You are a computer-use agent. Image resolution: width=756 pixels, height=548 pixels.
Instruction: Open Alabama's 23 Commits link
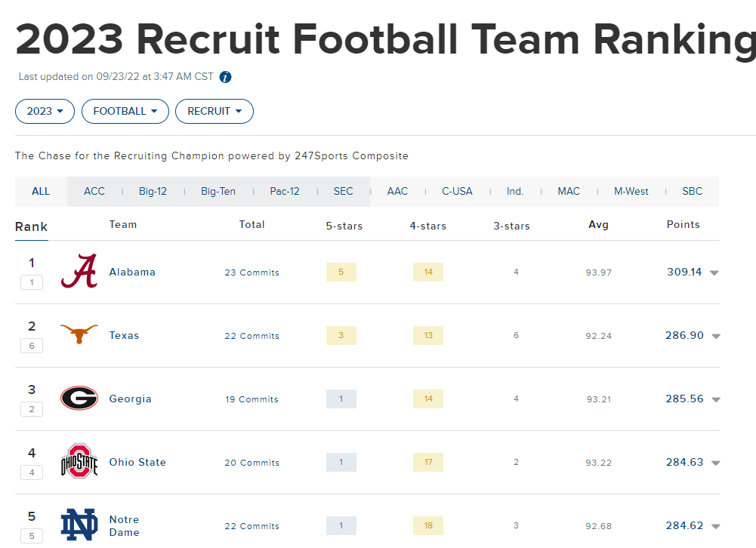pos(251,272)
